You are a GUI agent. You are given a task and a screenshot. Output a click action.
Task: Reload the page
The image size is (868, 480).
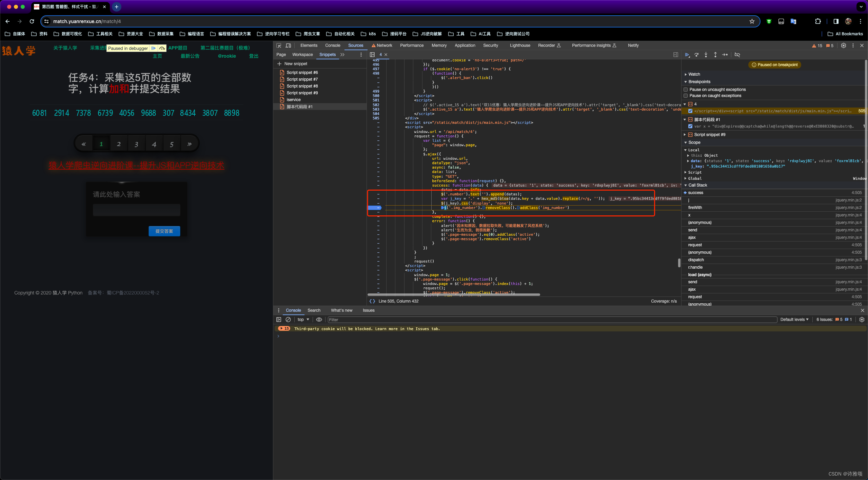pos(32,21)
